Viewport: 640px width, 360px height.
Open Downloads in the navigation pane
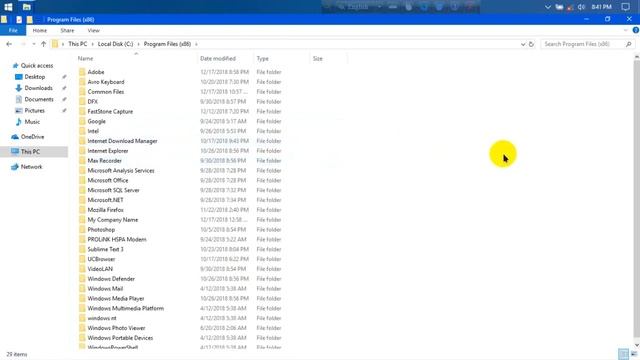coord(38,88)
